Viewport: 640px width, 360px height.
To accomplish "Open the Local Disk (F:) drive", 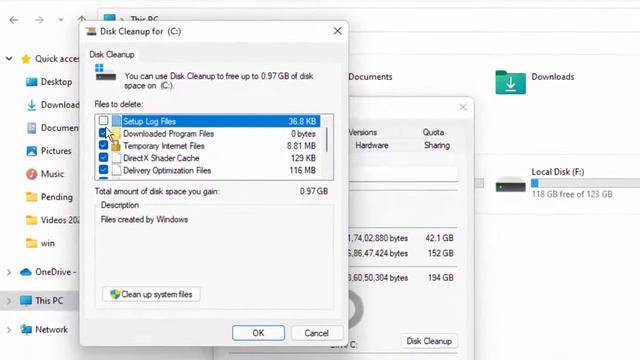I will tap(567, 183).
